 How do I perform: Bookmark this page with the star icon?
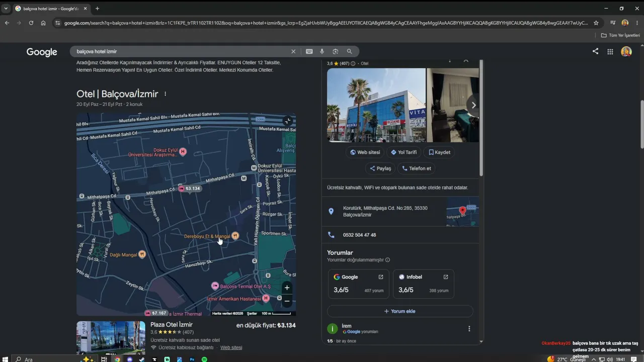point(596,23)
